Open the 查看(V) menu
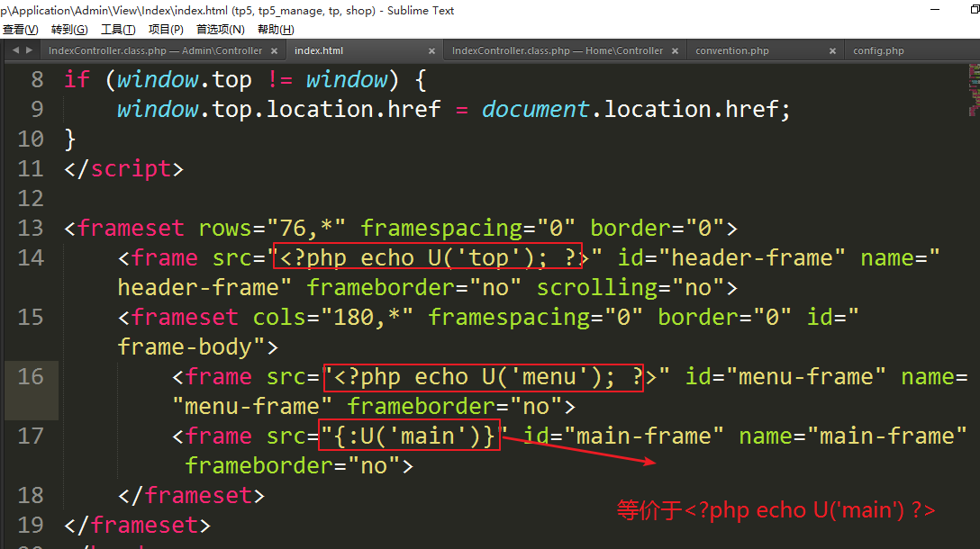 point(20,30)
